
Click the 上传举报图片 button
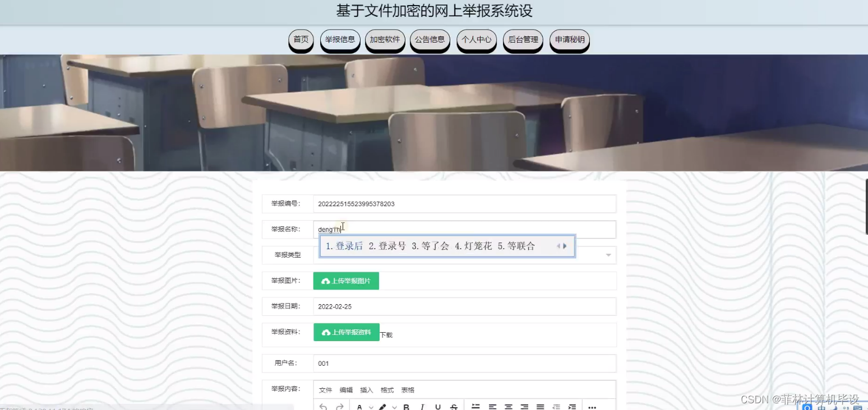[x=346, y=281]
